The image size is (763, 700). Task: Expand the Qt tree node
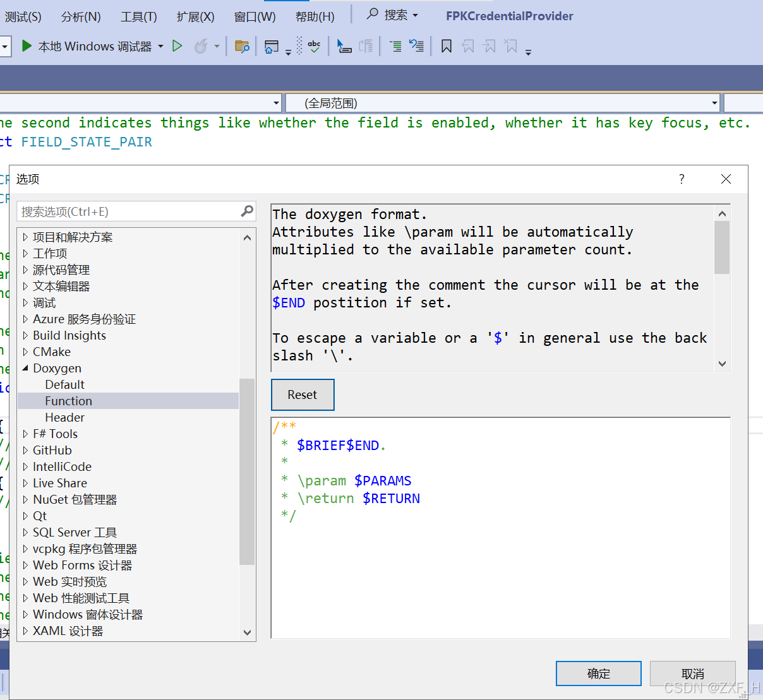[x=25, y=516]
